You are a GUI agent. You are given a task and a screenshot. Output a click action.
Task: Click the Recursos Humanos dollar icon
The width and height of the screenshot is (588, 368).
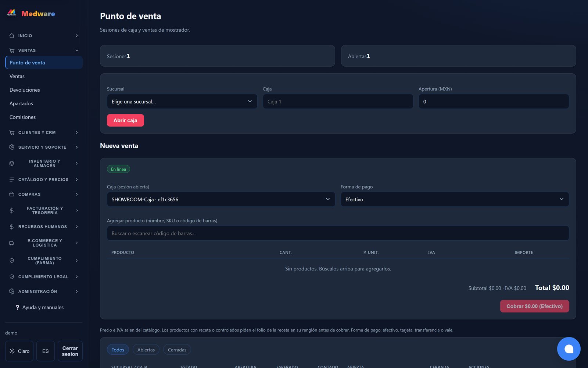pyautogui.click(x=12, y=227)
